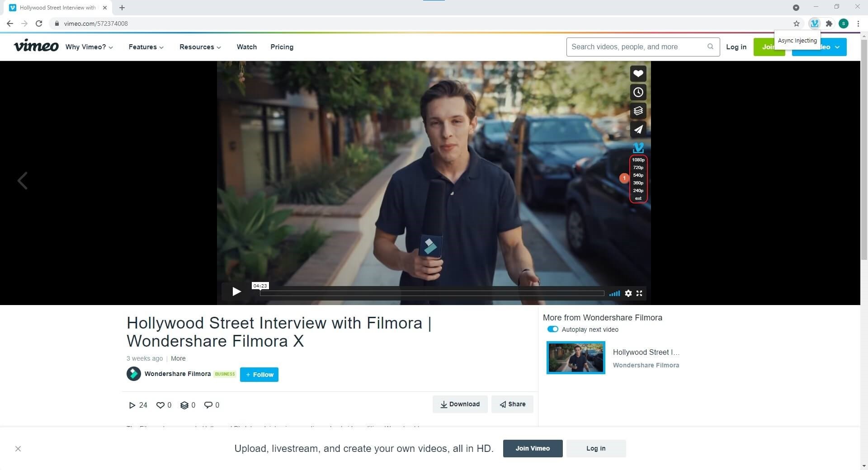This screenshot has width=868, height=470.
Task: Click the address bar URL
Action: pyautogui.click(x=96, y=23)
